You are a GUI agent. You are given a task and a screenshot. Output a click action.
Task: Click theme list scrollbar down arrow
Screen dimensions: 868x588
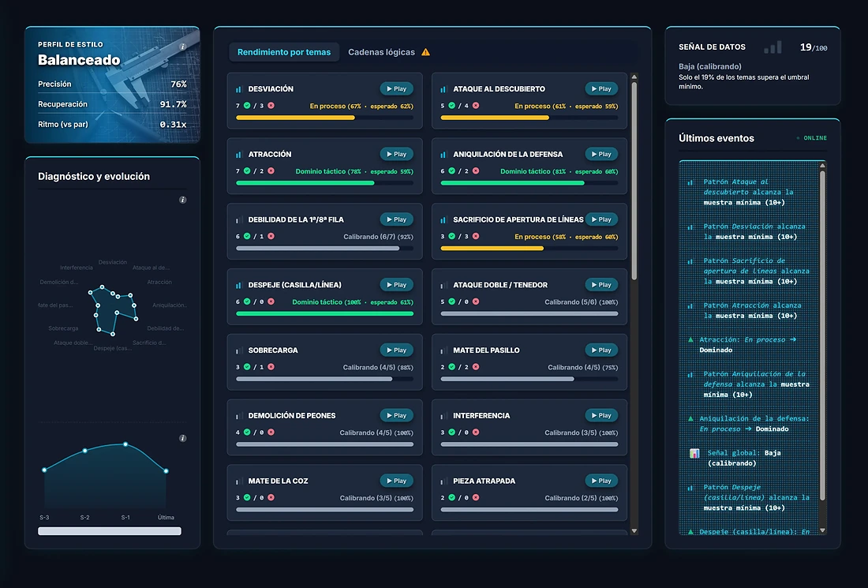[x=634, y=531]
